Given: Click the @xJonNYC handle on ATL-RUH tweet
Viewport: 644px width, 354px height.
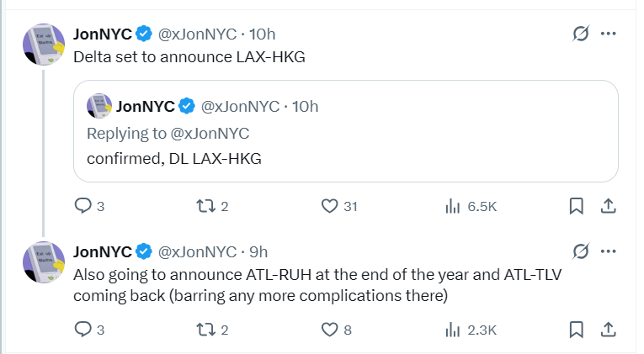Looking at the screenshot, I should click(x=198, y=251).
